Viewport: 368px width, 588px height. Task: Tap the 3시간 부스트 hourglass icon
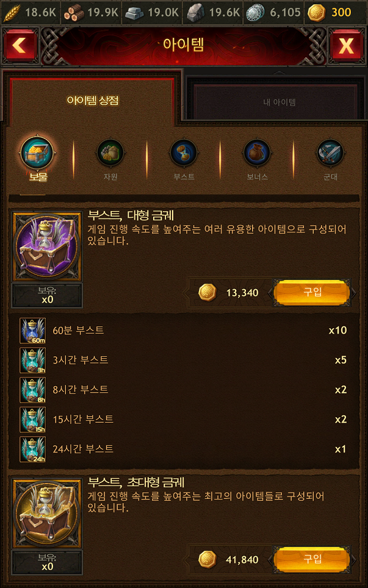tap(32, 360)
